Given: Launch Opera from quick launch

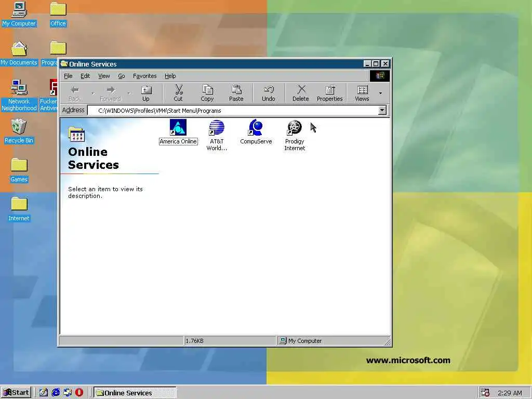Looking at the screenshot, I should [x=79, y=393].
